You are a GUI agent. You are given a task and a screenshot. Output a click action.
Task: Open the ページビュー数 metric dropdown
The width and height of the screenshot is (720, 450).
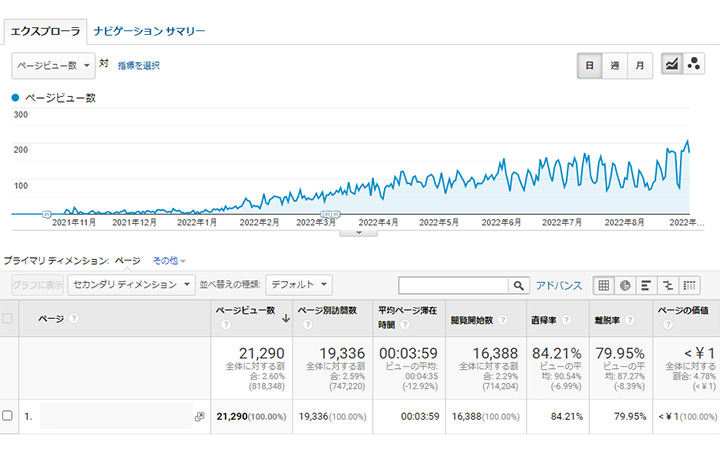pos(53,65)
